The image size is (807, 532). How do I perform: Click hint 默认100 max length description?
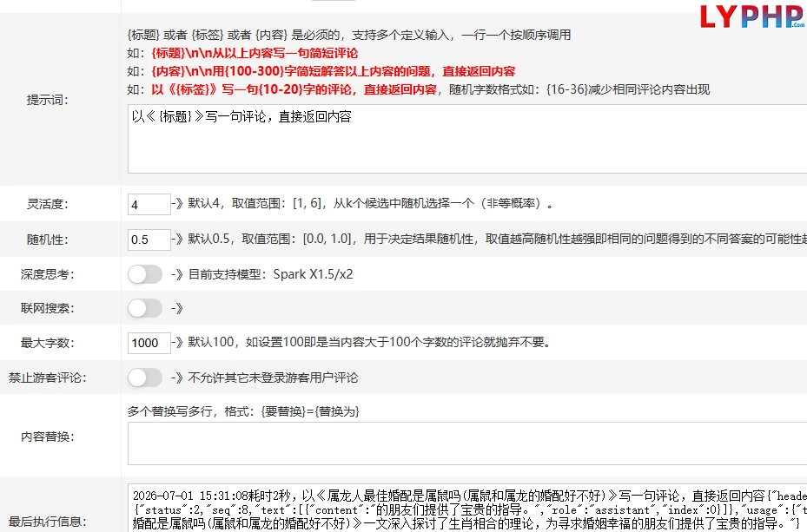(369, 342)
